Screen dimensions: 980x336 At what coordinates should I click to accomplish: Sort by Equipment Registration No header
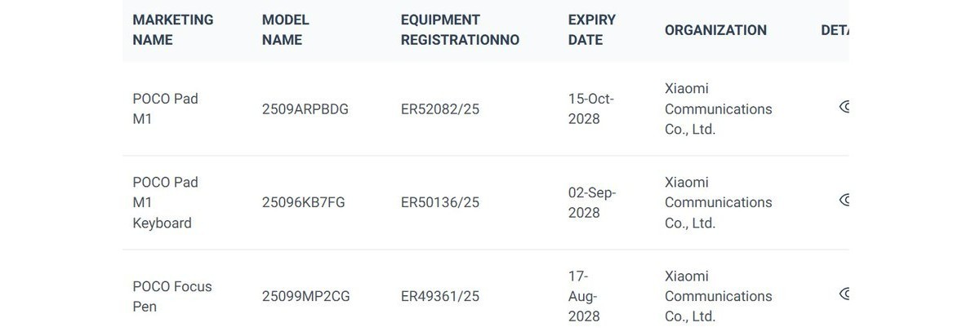click(x=460, y=30)
